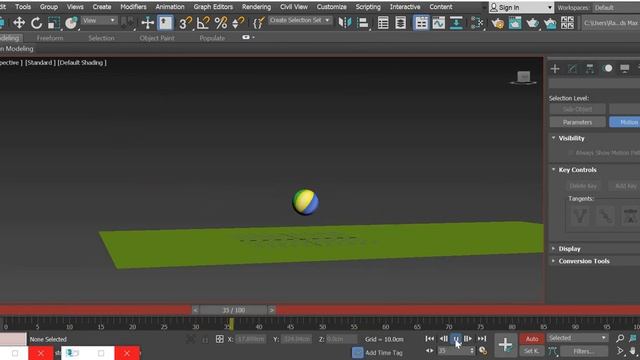The height and width of the screenshot is (360, 640).
Task: Switch to the Freeform ribbon tab
Action: (50, 38)
